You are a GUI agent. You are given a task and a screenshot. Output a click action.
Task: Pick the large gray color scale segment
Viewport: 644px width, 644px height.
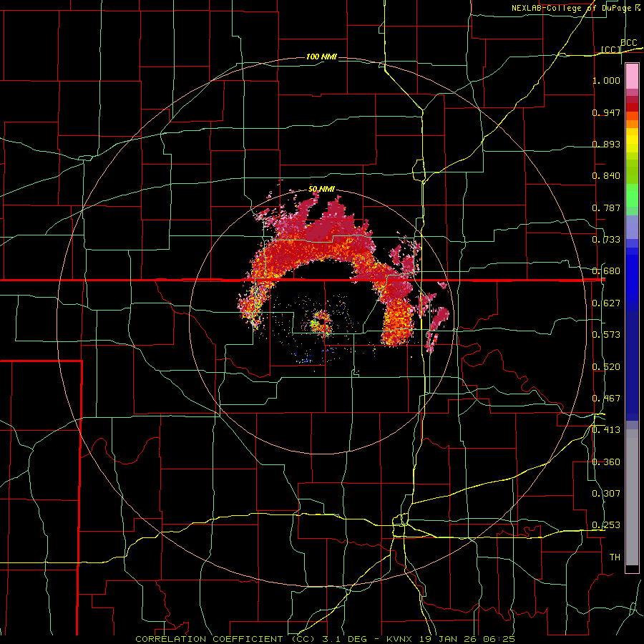click(x=632, y=497)
